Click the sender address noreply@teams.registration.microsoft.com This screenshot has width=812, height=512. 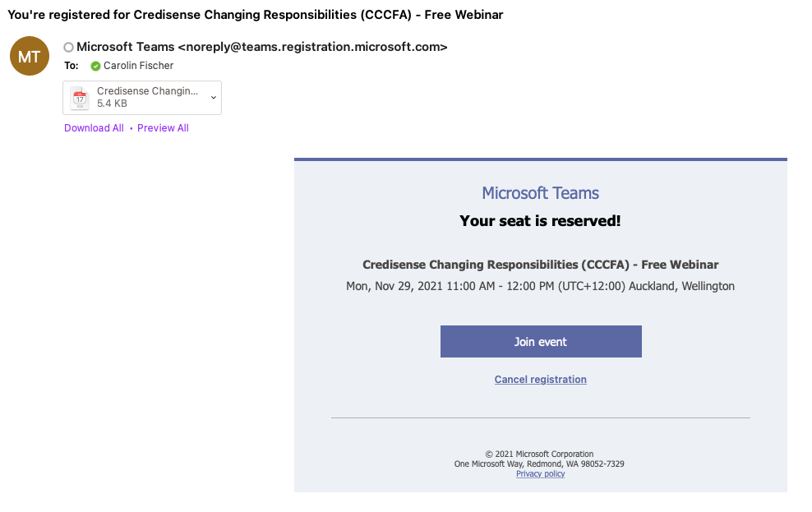click(x=313, y=47)
